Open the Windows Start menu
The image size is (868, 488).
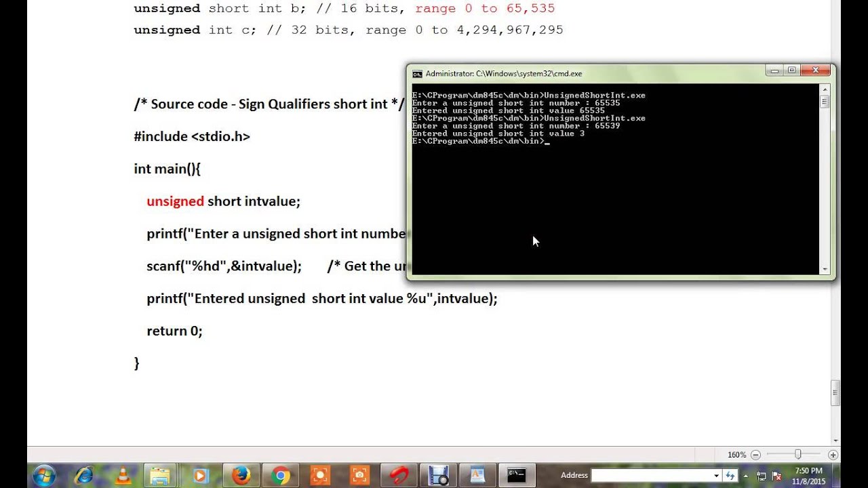click(43, 475)
